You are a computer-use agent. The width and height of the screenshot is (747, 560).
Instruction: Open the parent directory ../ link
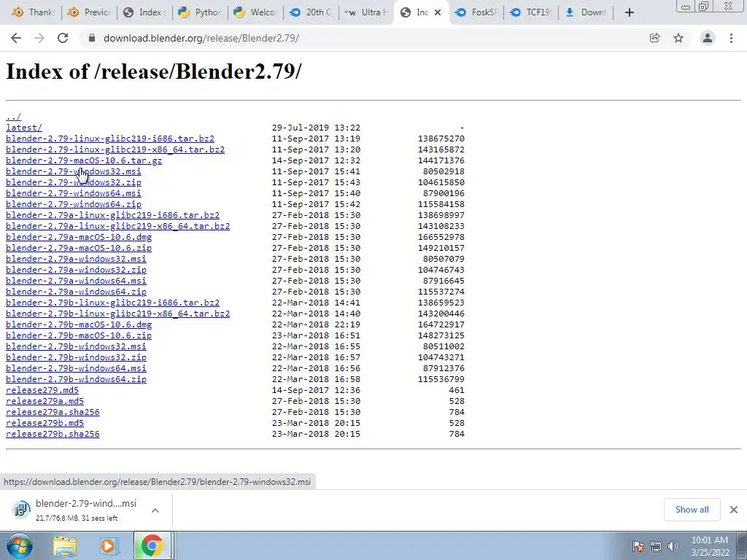(13, 117)
